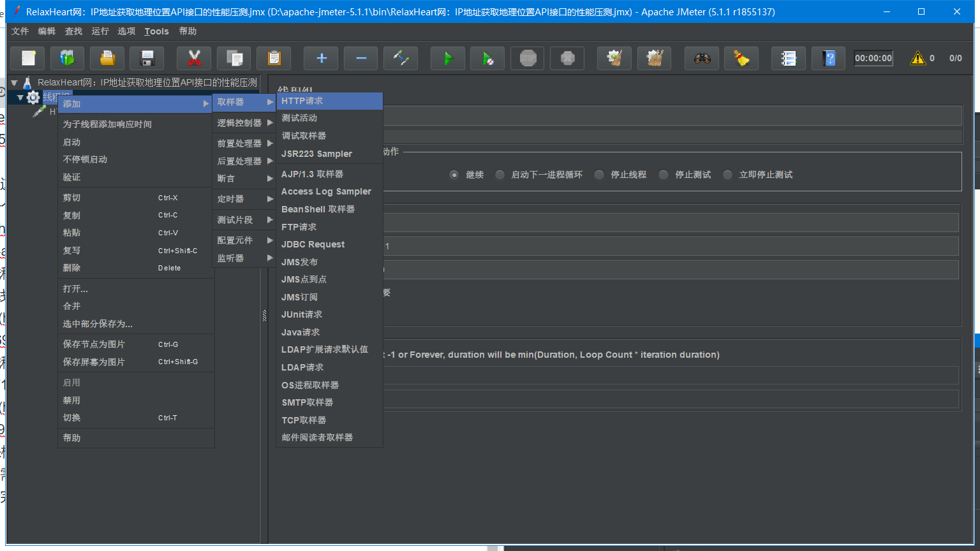The width and height of the screenshot is (980, 551).
Task: Click 删除 in context menu
Action: (136, 268)
